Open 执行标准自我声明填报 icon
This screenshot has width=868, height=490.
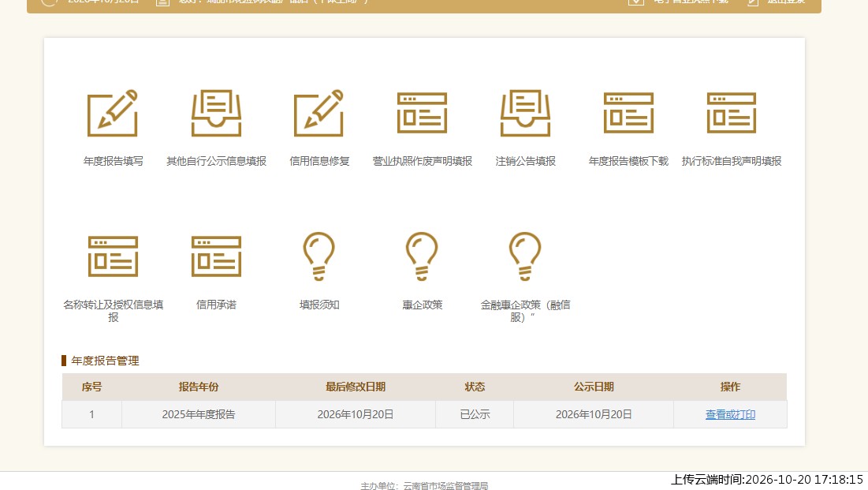click(732, 113)
